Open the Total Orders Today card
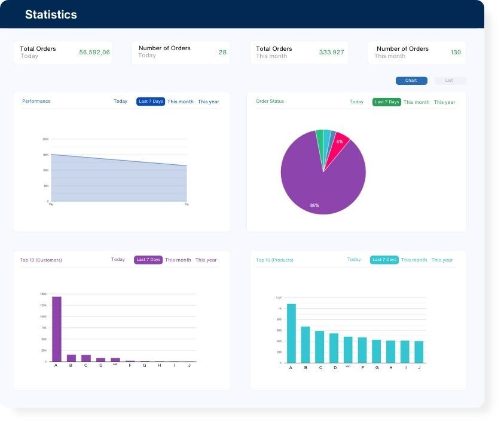Screen dimensions: 504x424 pos(63,53)
